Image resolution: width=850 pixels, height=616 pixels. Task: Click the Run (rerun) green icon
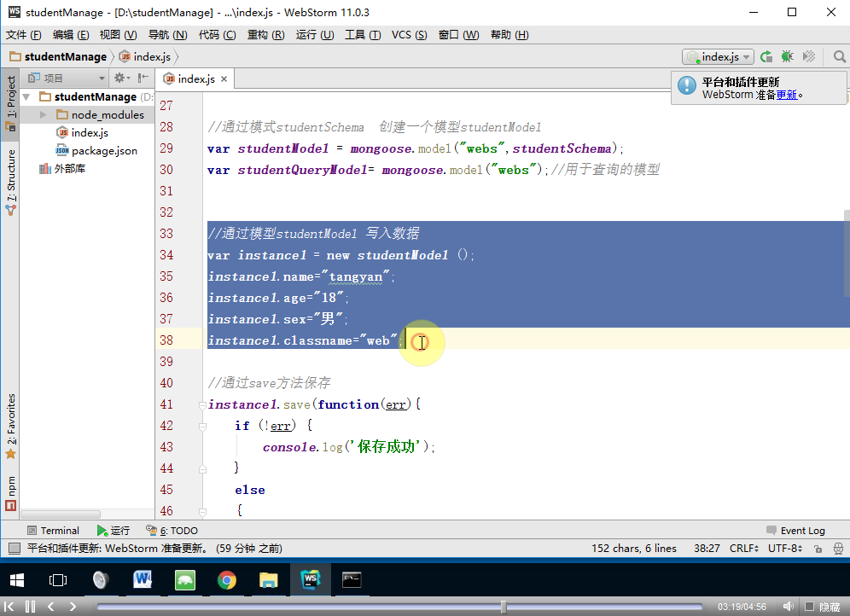[766, 57]
